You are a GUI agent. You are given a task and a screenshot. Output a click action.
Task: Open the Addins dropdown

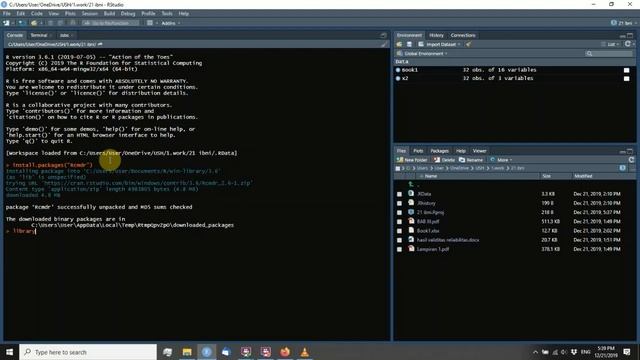click(x=171, y=23)
